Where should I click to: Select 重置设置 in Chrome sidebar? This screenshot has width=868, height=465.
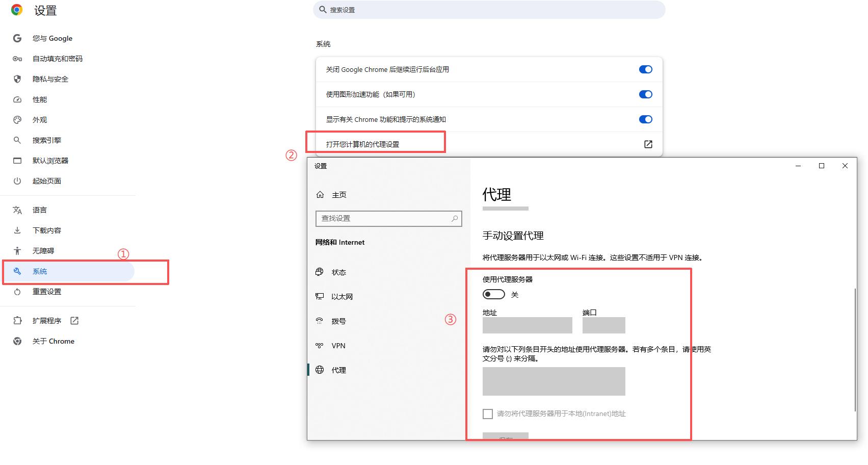[46, 292]
